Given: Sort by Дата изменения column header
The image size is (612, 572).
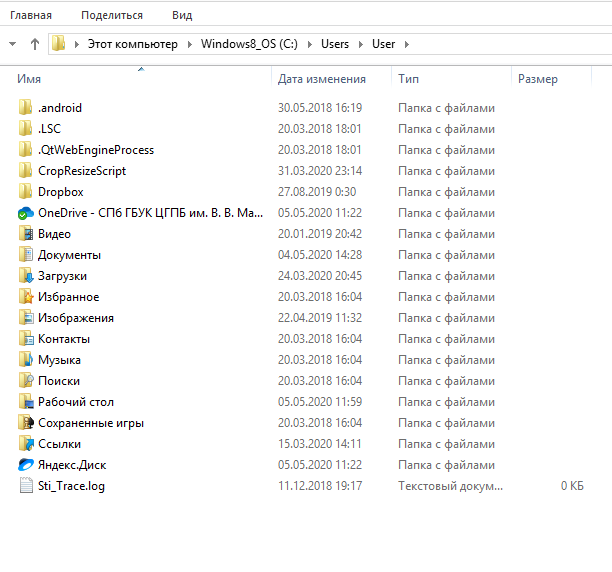Looking at the screenshot, I should click(x=322, y=79).
